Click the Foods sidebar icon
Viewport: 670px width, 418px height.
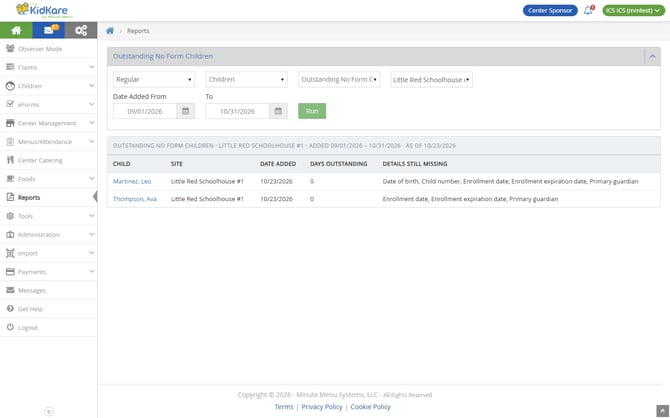tap(10, 179)
